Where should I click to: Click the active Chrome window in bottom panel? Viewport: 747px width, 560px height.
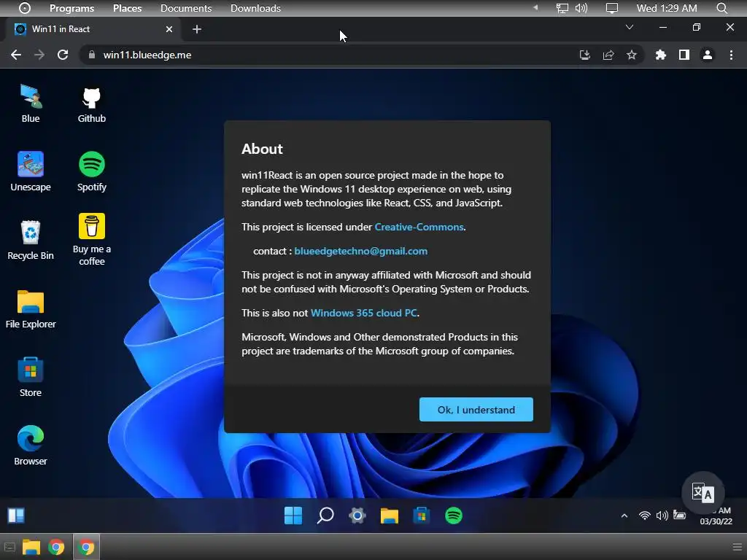86,547
